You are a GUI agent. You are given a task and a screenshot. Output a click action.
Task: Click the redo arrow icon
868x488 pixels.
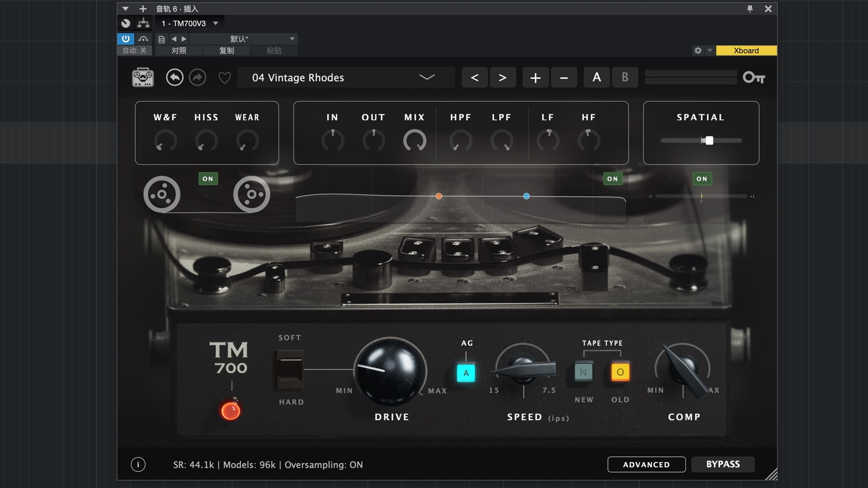pyautogui.click(x=198, y=78)
